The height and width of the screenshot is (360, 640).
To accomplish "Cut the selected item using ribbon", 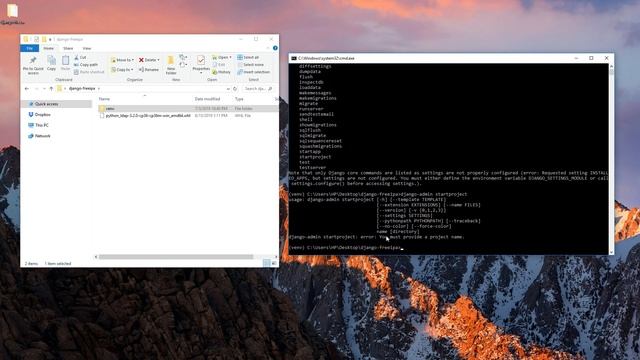I will click(x=80, y=58).
